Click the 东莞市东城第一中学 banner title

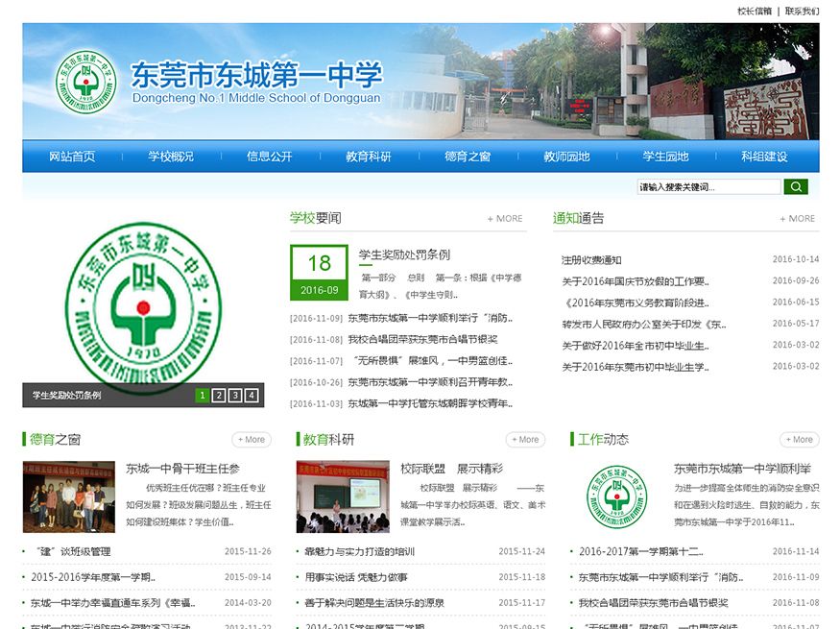coord(256,75)
